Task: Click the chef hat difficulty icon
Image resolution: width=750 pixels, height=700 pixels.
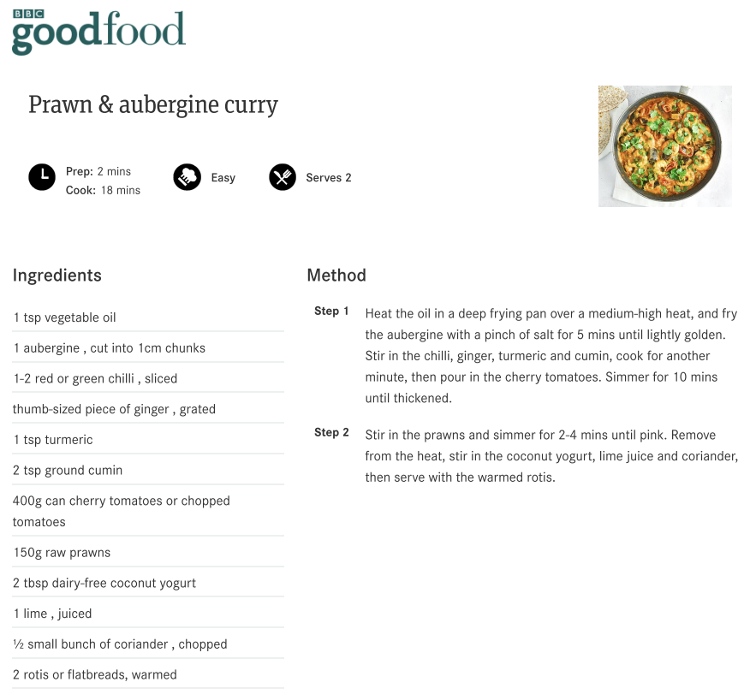Action: pyautogui.click(x=187, y=177)
